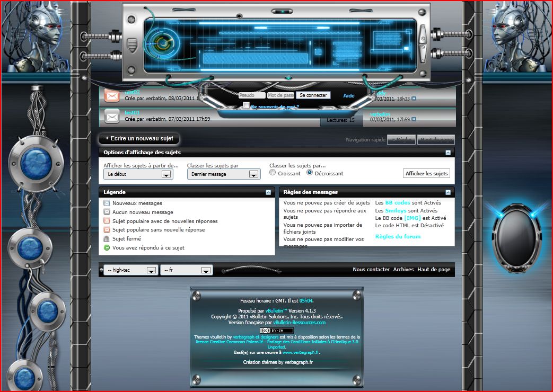Click the Se connecter button
The height and width of the screenshot is (392, 553).
click(313, 95)
